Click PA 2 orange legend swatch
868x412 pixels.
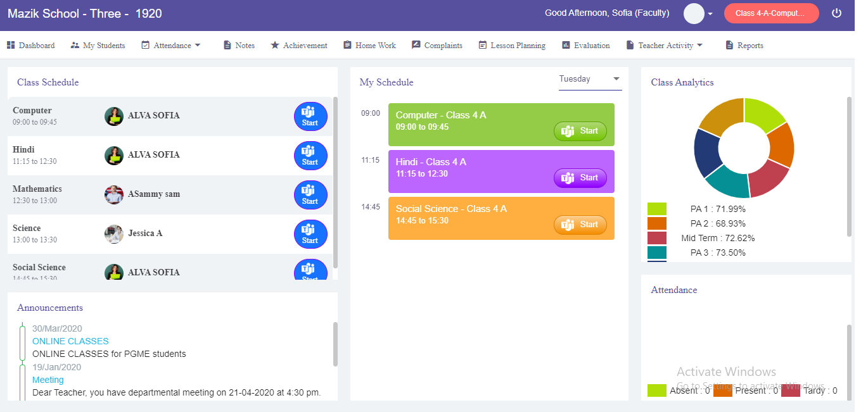tap(657, 223)
